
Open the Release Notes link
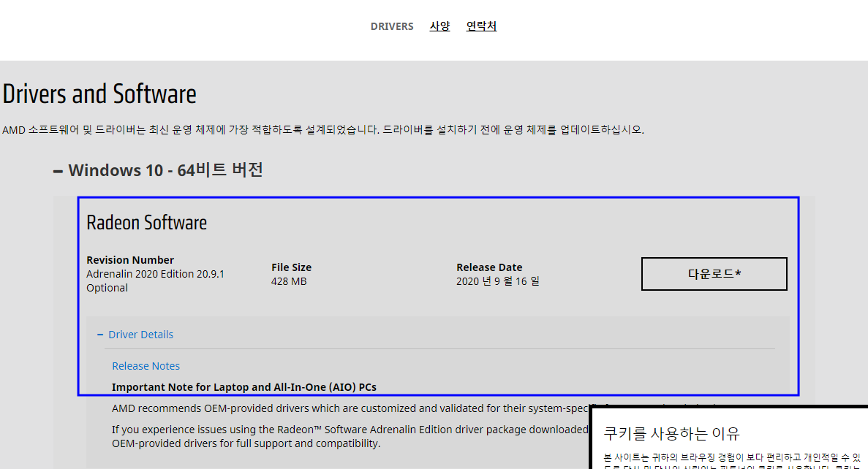click(x=146, y=366)
